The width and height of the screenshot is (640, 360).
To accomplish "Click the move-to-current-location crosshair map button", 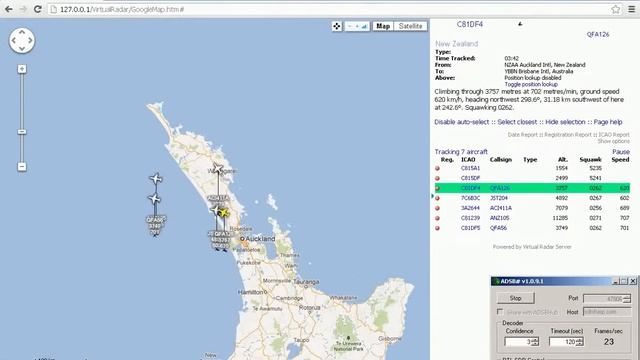I will click(337, 26).
